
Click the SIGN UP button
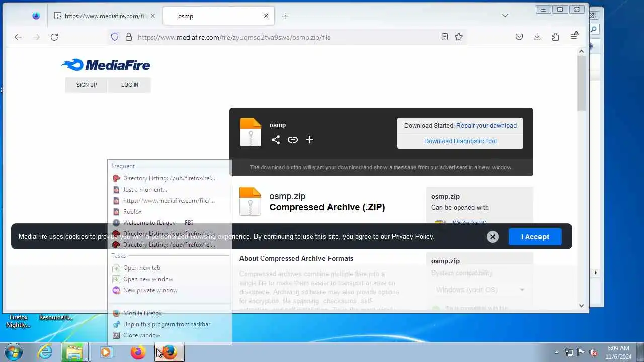(87, 85)
